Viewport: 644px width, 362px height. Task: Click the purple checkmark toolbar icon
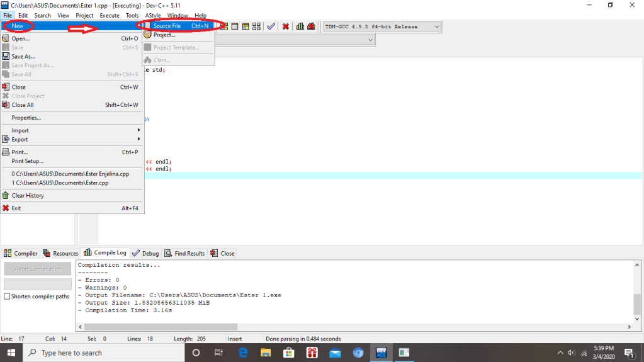[x=271, y=26]
